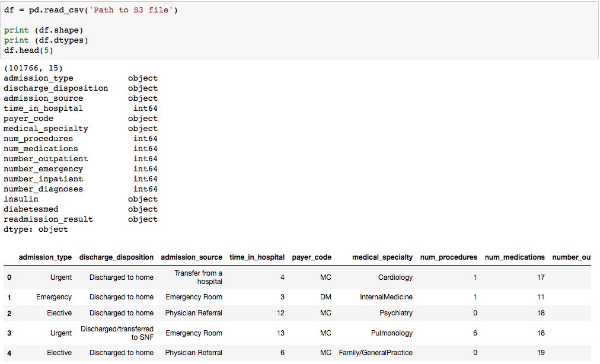The height and width of the screenshot is (364, 600).
Task: Click the 'Transfer from a hospital' cell
Action: (x=198, y=277)
